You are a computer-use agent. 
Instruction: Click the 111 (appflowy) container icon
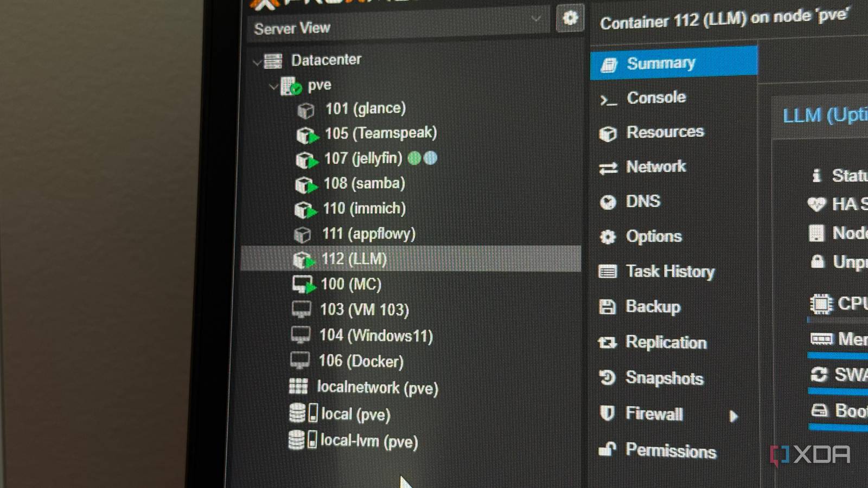pos(302,235)
